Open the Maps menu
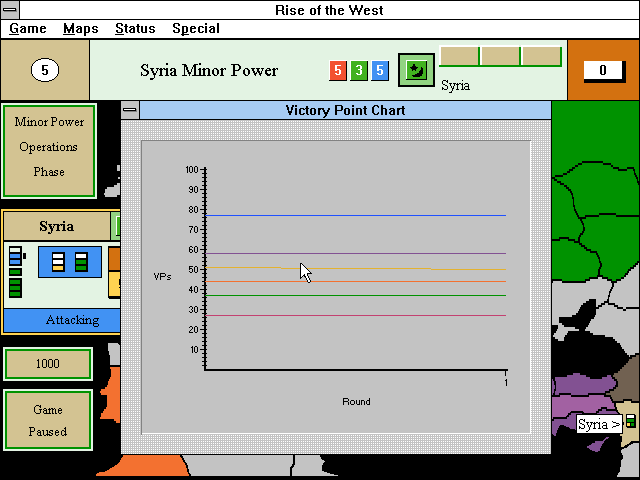Screen dimensions: 640x480 coord(80,29)
